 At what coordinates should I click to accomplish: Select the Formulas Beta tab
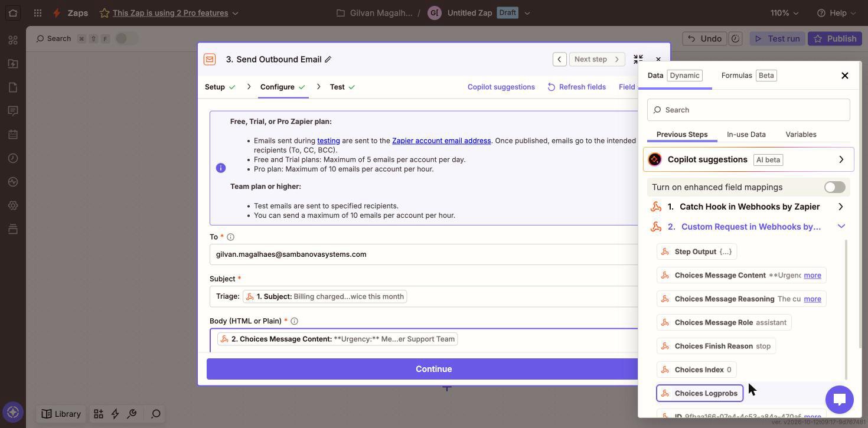[749, 76]
